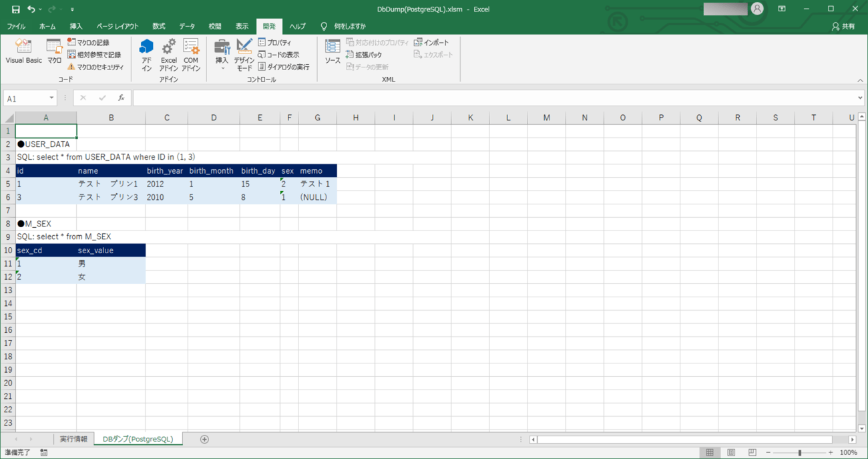Click the ソース XML source icon

[332, 52]
